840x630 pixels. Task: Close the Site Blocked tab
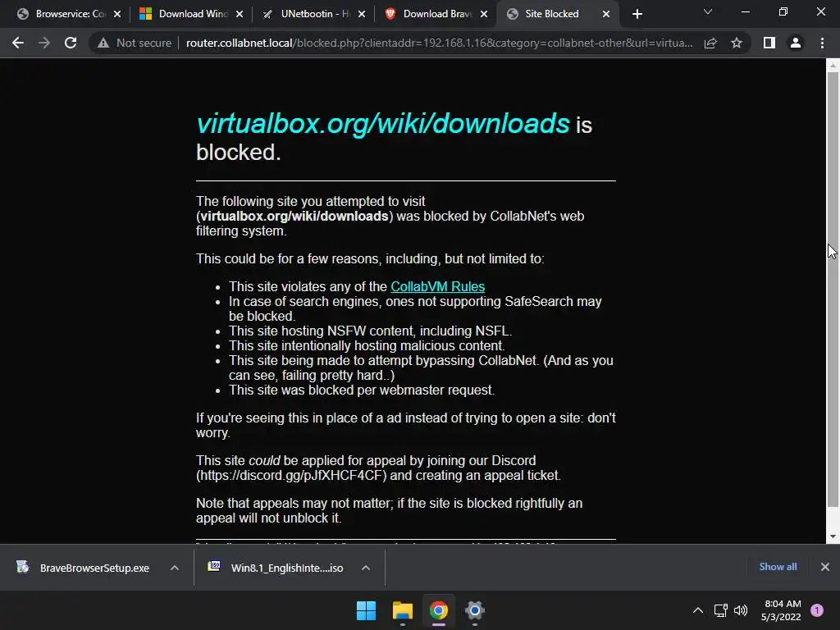click(x=606, y=14)
